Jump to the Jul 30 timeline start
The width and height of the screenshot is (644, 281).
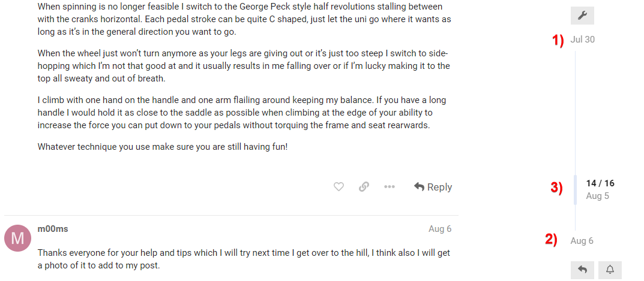click(583, 40)
